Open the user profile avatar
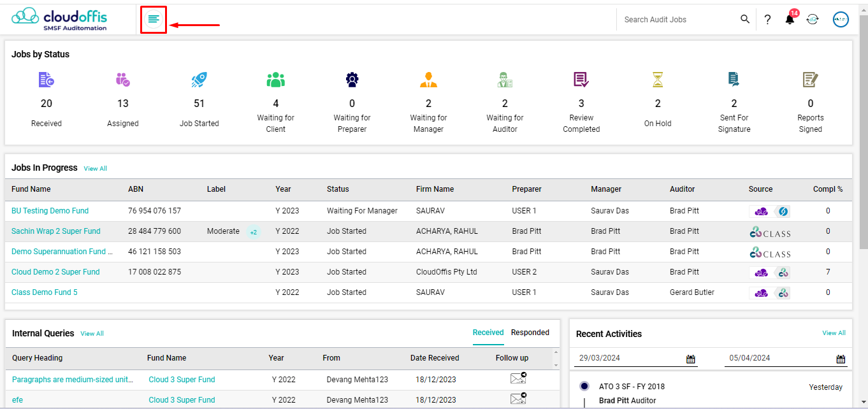This screenshot has width=868, height=409. 841,19
